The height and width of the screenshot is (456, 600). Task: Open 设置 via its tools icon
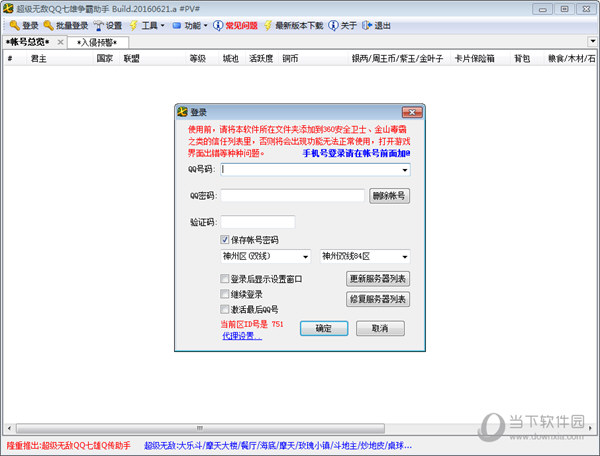(x=99, y=26)
